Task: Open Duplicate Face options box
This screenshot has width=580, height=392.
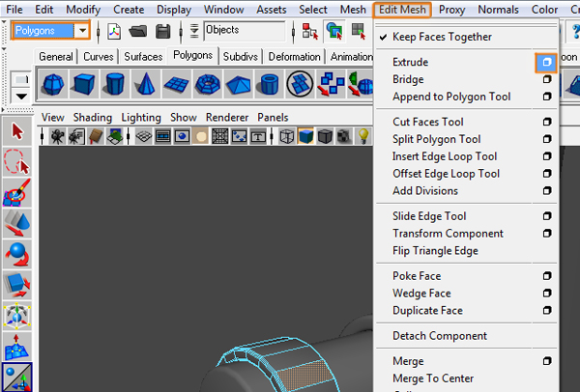Action: pos(547,310)
